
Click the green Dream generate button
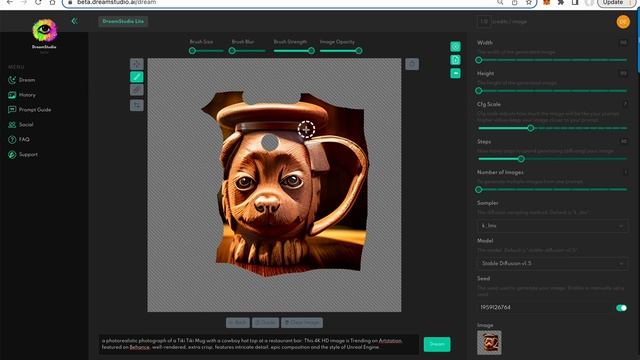point(437,344)
